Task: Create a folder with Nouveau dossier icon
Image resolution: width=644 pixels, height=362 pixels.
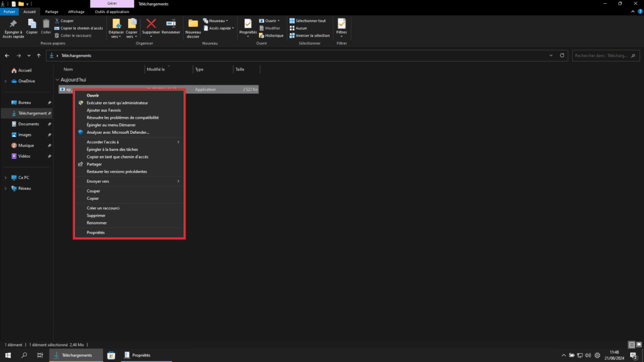Action: click(x=193, y=26)
